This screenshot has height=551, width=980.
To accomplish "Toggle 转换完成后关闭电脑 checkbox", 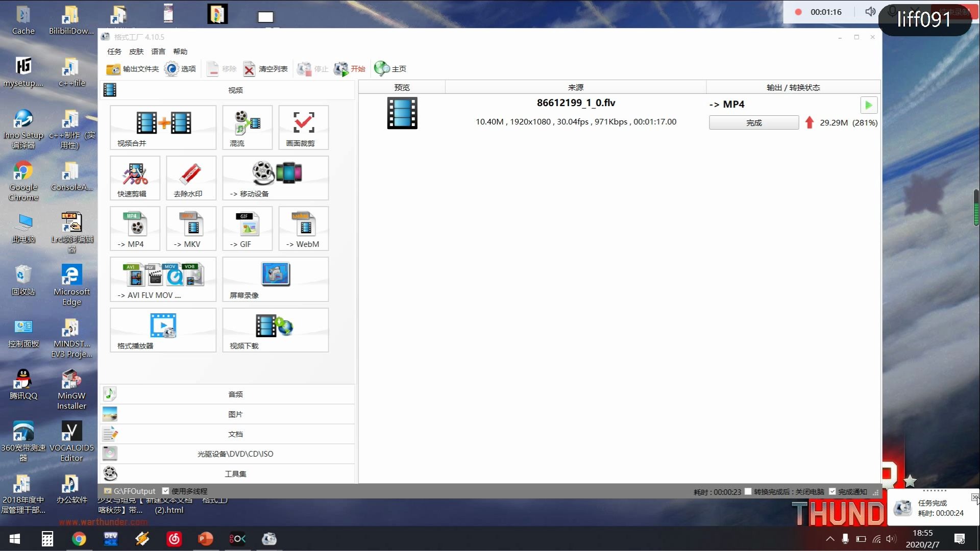I will [x=748, y=491].
